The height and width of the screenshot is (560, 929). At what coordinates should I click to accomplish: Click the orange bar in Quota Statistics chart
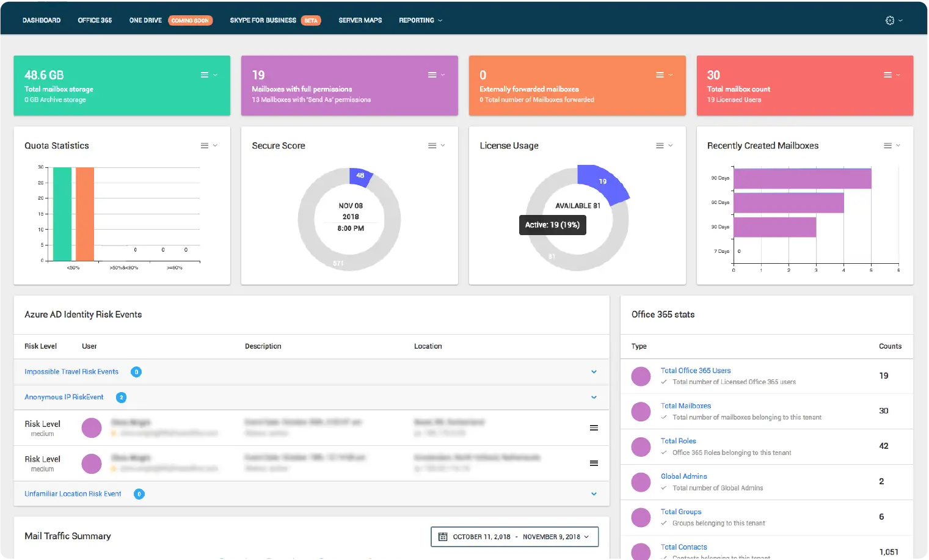85,214
